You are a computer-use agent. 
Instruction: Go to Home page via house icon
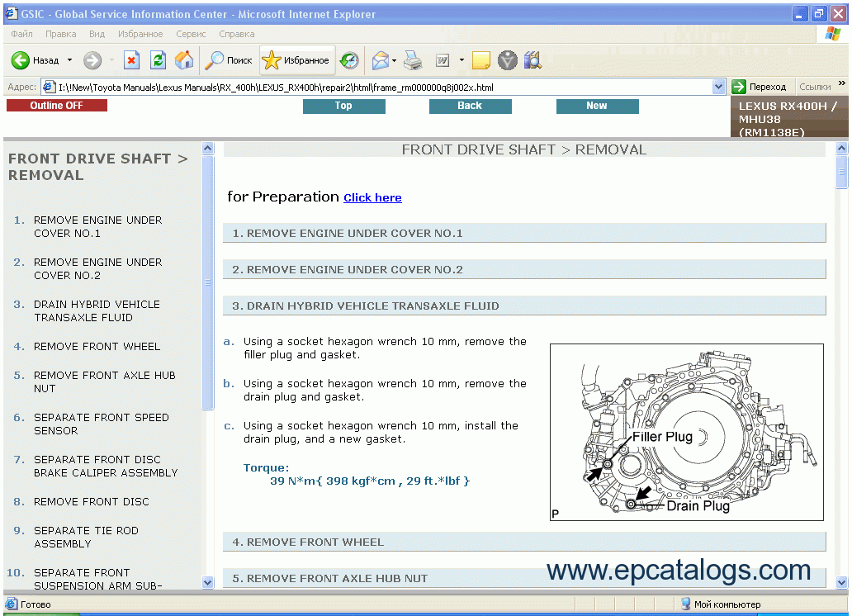pyautogui.click(x=184, y=60)
